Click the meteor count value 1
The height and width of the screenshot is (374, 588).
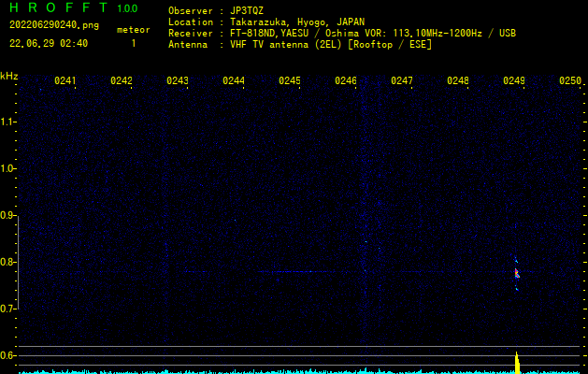click(x=133, y=43)
